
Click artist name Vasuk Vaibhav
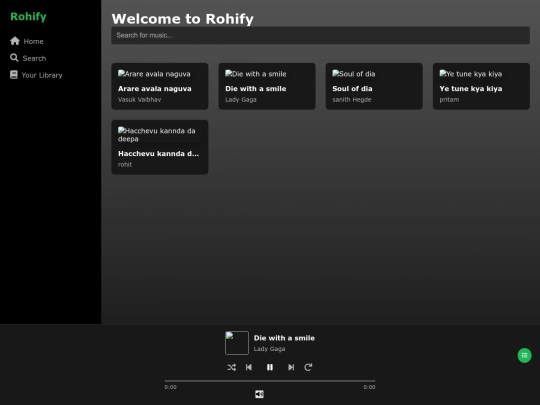pos(139,100)
